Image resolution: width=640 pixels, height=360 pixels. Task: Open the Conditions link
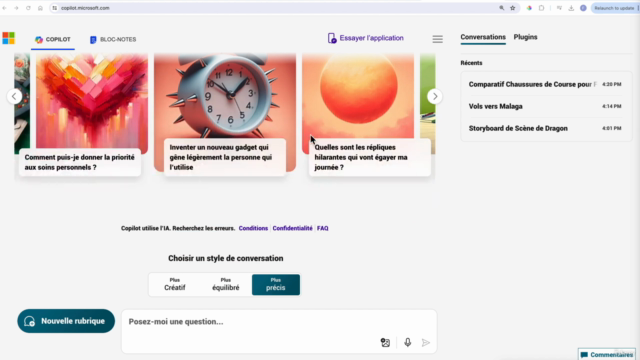[x=253, y=228]
